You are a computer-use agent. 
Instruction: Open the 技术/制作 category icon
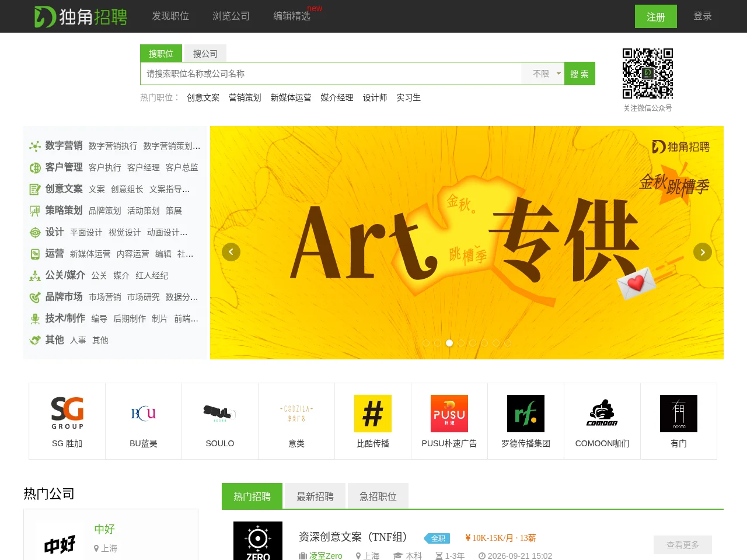(x=35, y=318)
